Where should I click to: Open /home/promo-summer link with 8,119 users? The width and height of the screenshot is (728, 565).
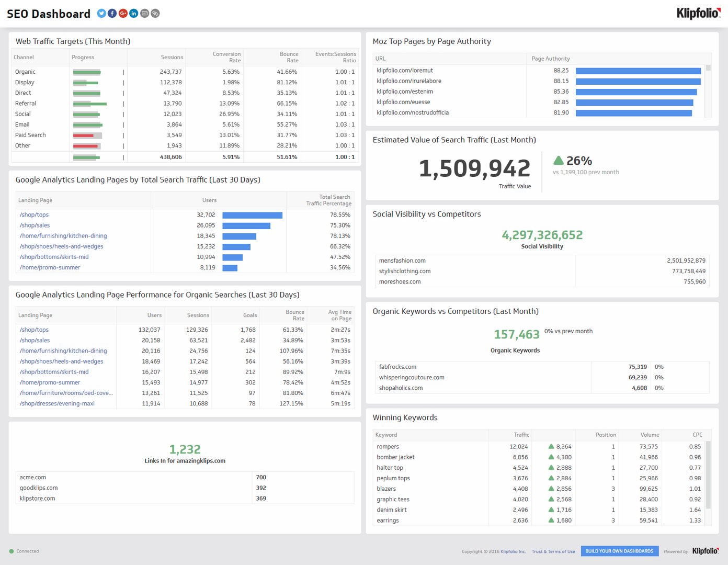tap(50, 267)
